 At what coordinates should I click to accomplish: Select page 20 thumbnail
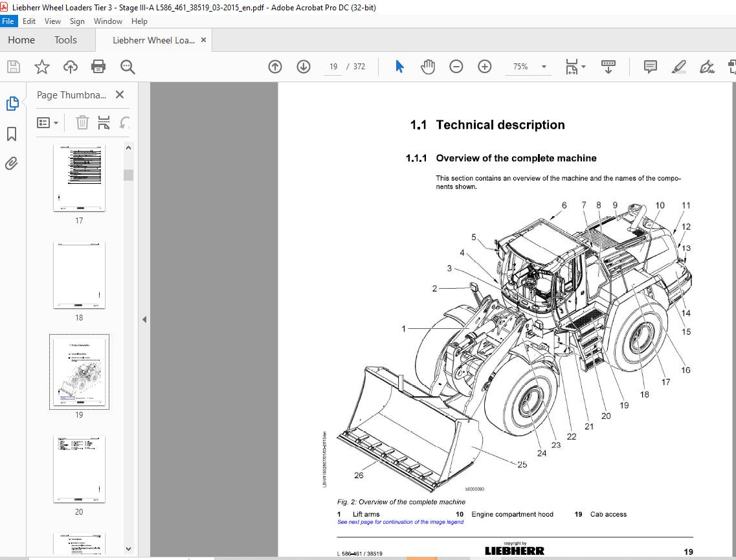pos(79,469)
